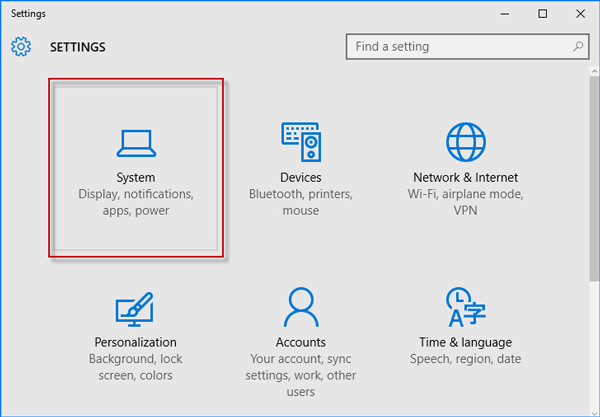
Task: Open the "Accounts" label text
Action: pos(300,342)
